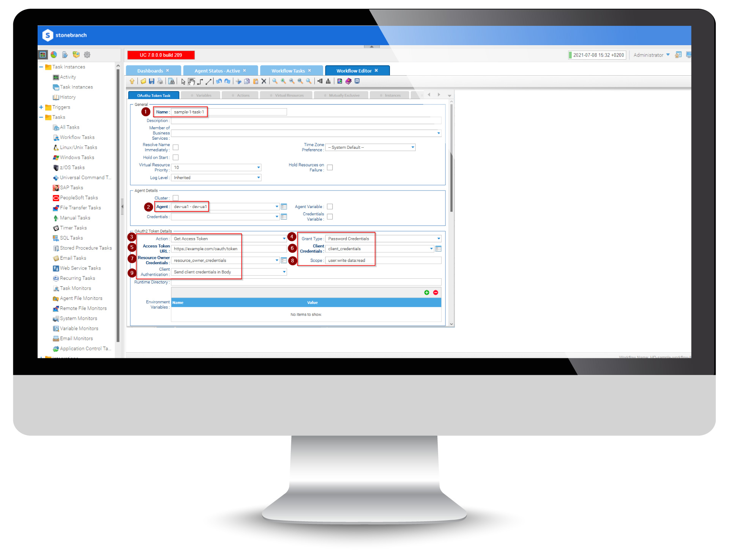
Task: Click the copy icon in toolbar
Action: (x=247, y=82)
